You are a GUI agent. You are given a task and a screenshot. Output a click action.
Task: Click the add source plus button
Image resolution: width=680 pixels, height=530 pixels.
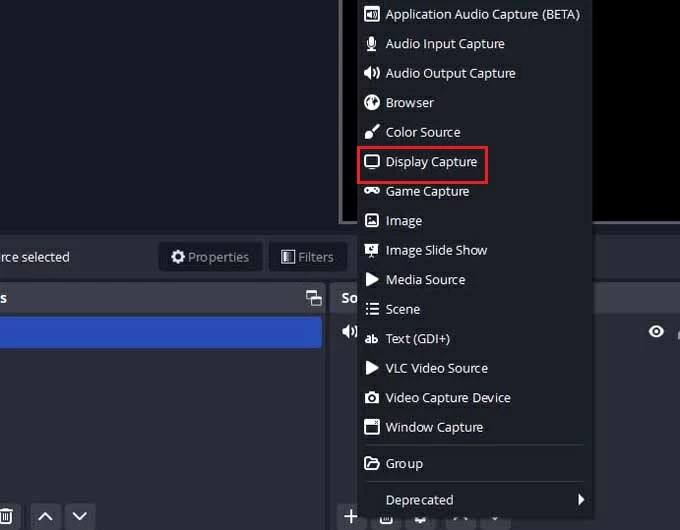pos(351,516)
